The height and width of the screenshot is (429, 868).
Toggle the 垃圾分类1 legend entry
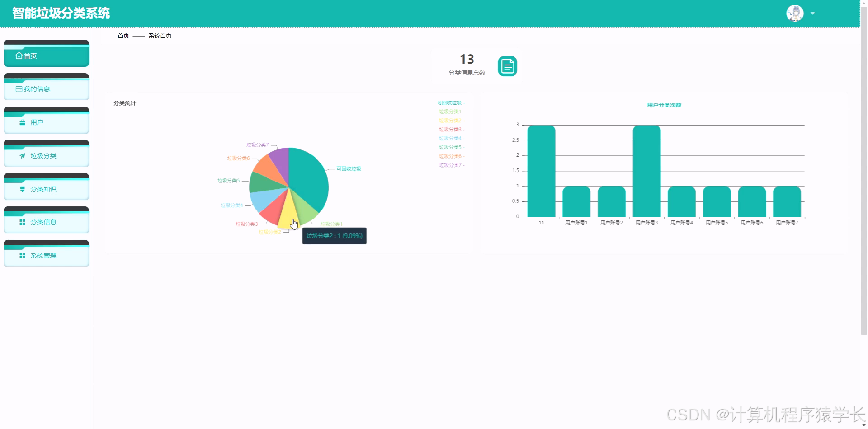pos(452,112)
